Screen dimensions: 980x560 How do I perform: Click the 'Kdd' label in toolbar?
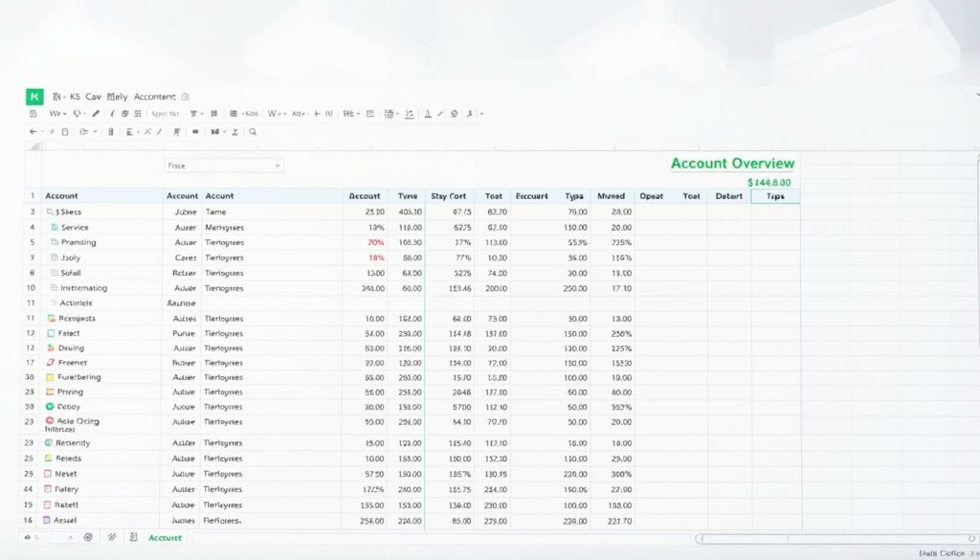tap(251, 114)
